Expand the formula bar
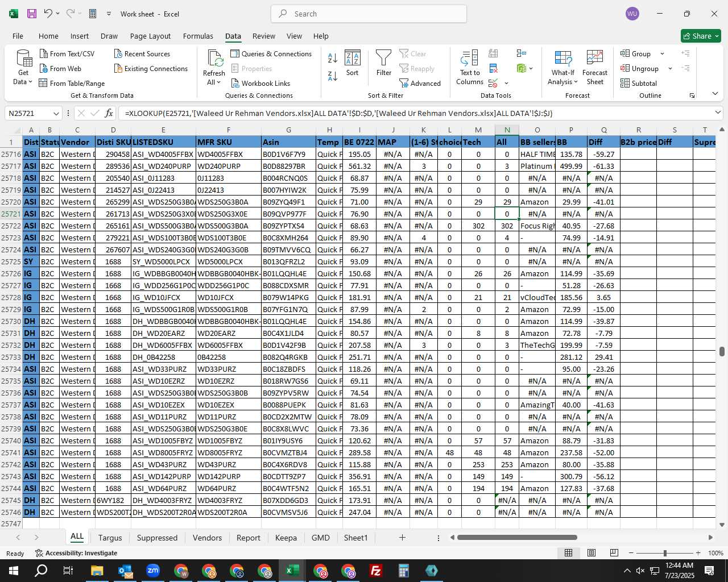Image resolution: width=728 pixels, height=582 pixels. click(x=718, y=113)
